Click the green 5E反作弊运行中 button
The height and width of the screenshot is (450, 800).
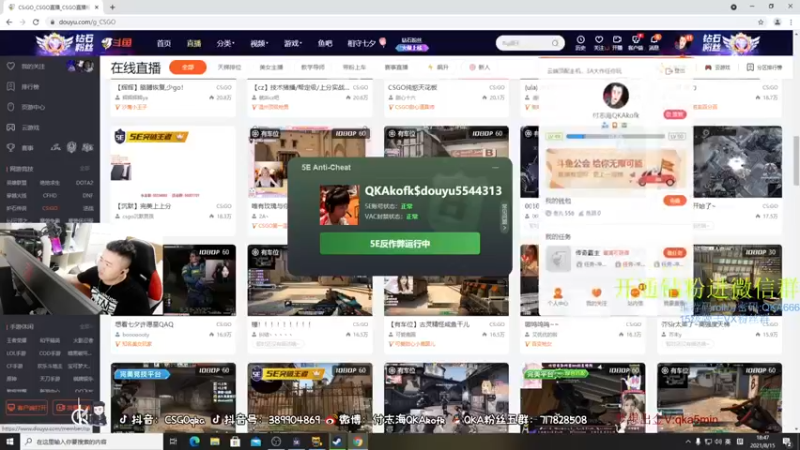pyautogui.click(x=399, y=243)
